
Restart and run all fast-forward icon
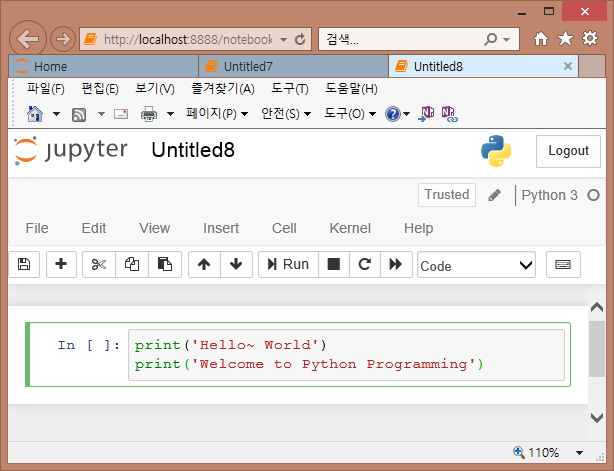coord(396,264)
